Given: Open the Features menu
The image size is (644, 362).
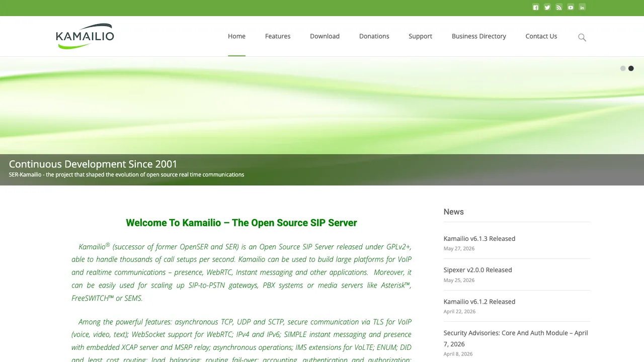Looking at the screenshot, I should pos(278,36).
